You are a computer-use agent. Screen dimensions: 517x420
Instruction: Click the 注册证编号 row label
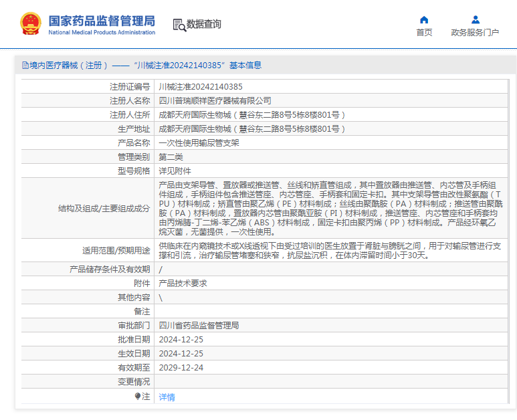click(130, 87)
